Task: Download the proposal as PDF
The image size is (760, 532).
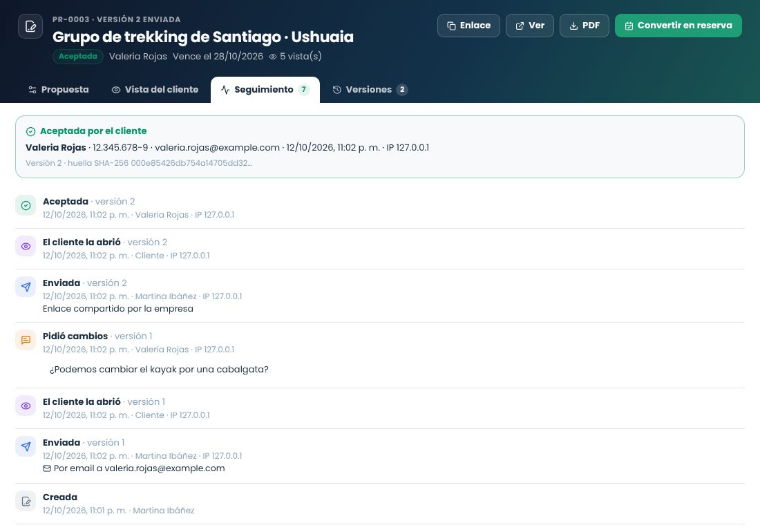Action: click(585, 26)
